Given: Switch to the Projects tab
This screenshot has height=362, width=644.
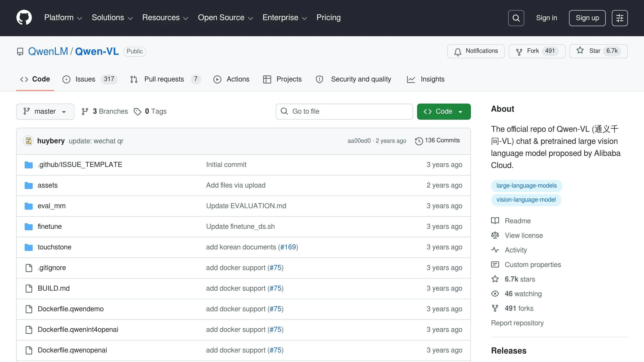Looking at the screenshot, I should click(282, 79).
